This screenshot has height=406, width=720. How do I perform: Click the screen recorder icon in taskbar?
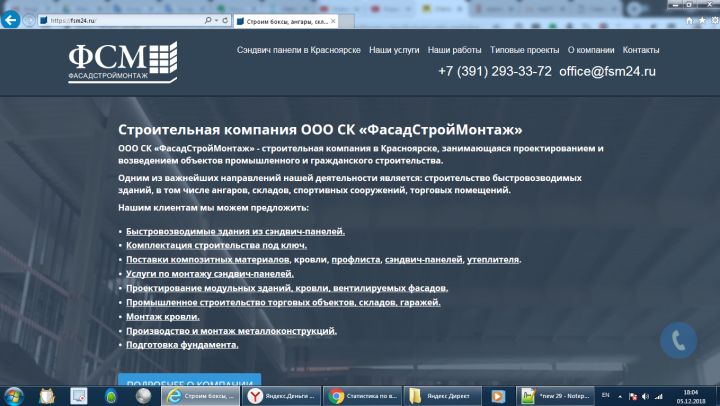tap(79, 396)
